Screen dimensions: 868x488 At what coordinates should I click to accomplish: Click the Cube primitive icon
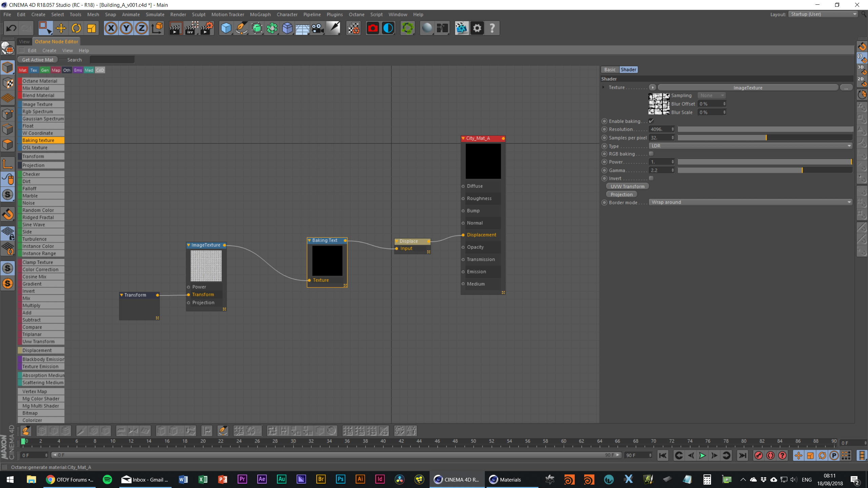pyautogui.click(x=226, y=28)
